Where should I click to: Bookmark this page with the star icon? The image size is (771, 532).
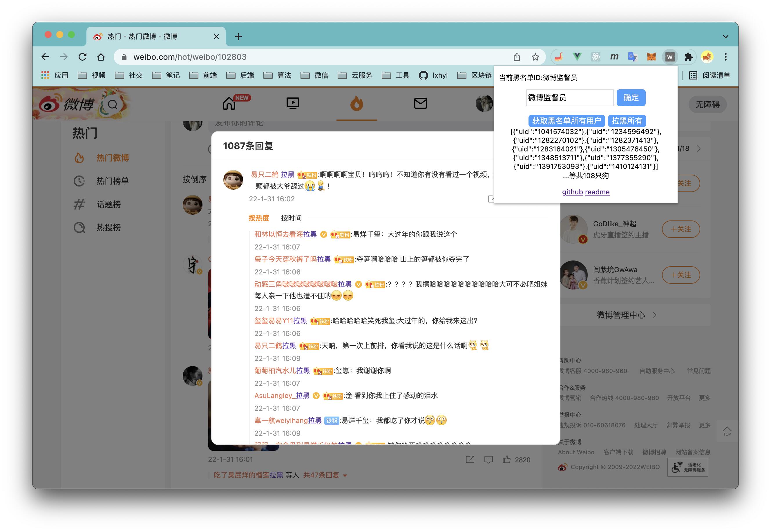click(535, 57)
